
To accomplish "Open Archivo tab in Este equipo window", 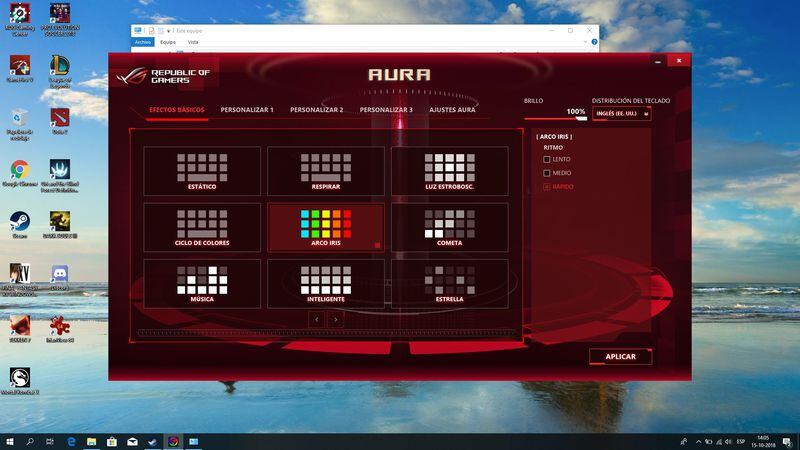I will 143,42.
